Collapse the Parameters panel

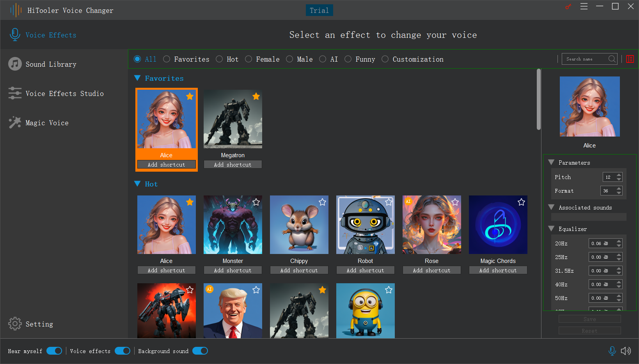551,162
